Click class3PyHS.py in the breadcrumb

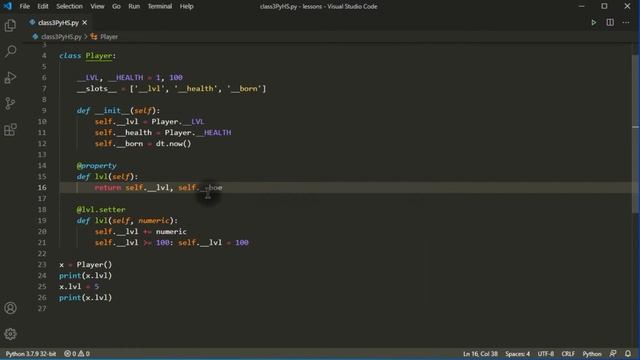click(x=61, y=37)
